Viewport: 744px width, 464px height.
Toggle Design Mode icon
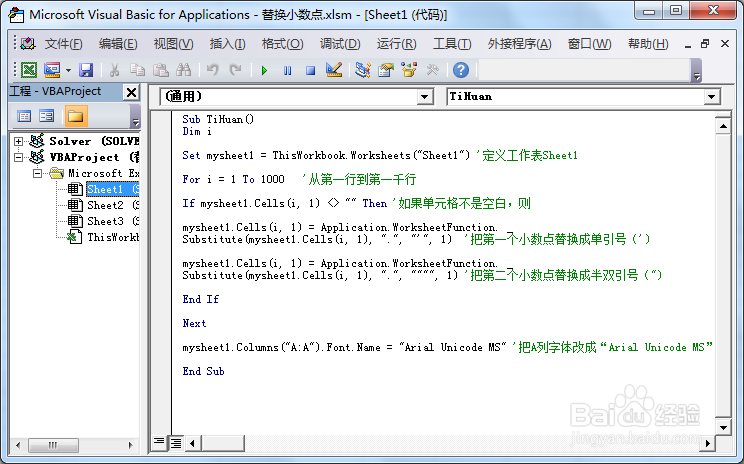(x=334, y=70)
